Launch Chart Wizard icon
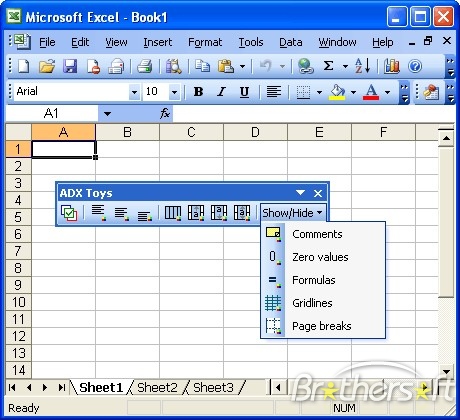Viewport: 460px width, 420px height. (392, 66)
